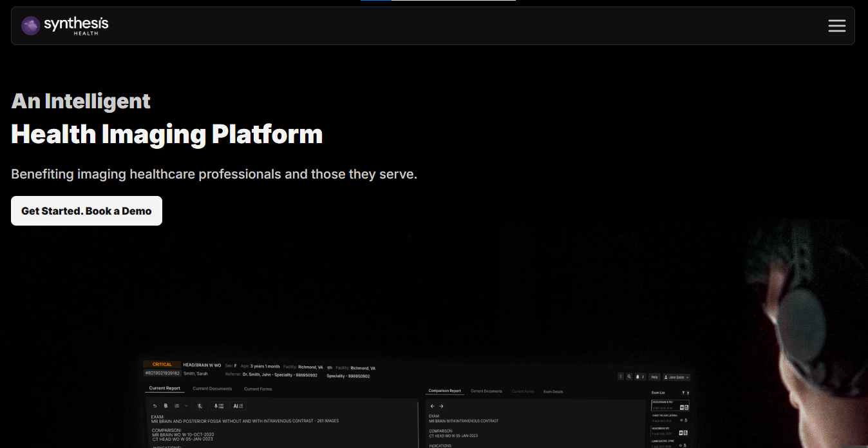This screenshot has width=868, height=448.
Task: Toggle bold formatting in report editor
Action: [x=165, y=406]
